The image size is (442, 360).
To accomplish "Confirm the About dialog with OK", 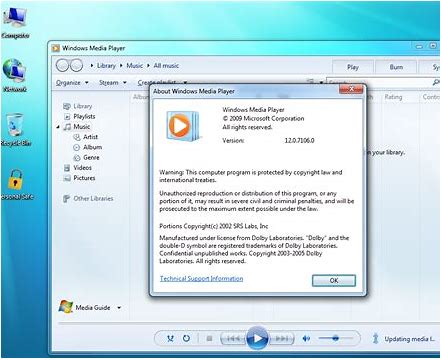I will point(334,280).
